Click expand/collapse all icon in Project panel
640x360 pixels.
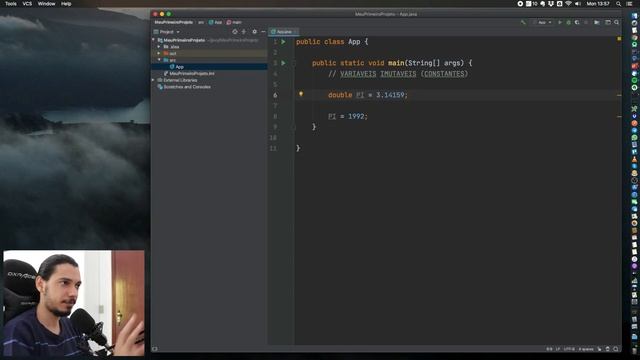[x=244, y=31]
